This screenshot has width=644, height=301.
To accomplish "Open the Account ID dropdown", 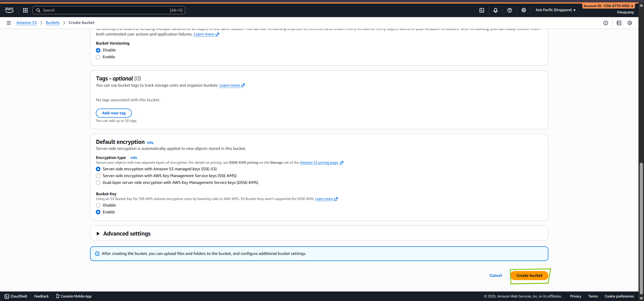I will click(608, 6).
